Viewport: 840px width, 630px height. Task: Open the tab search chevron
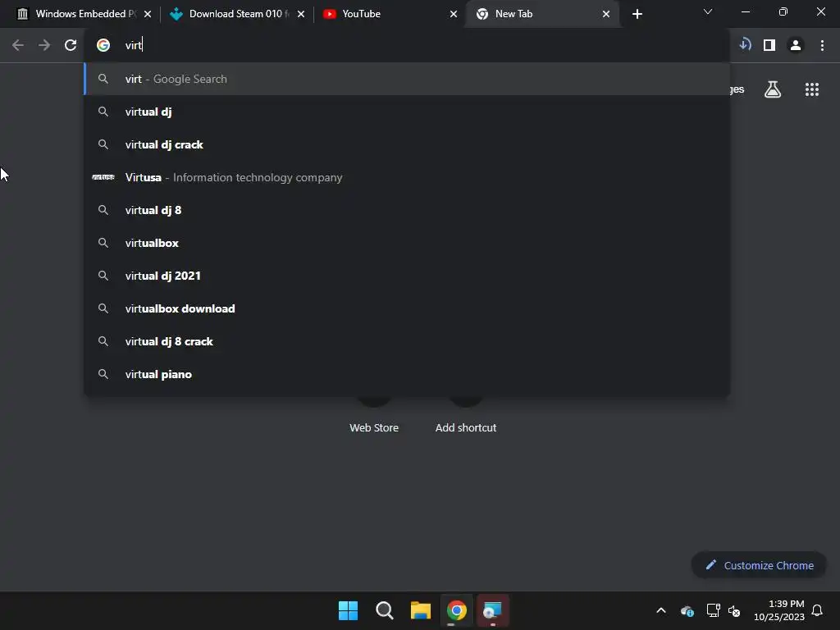coord(708,11)
